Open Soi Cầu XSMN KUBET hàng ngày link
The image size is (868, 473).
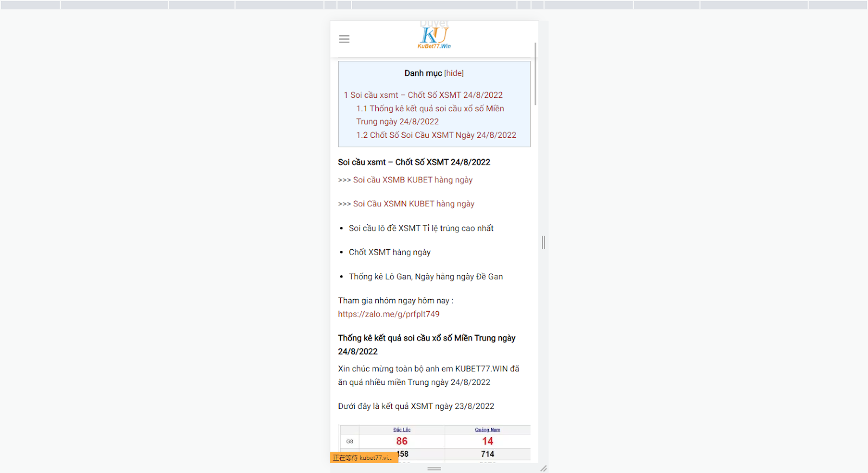[x=414, y=204]
